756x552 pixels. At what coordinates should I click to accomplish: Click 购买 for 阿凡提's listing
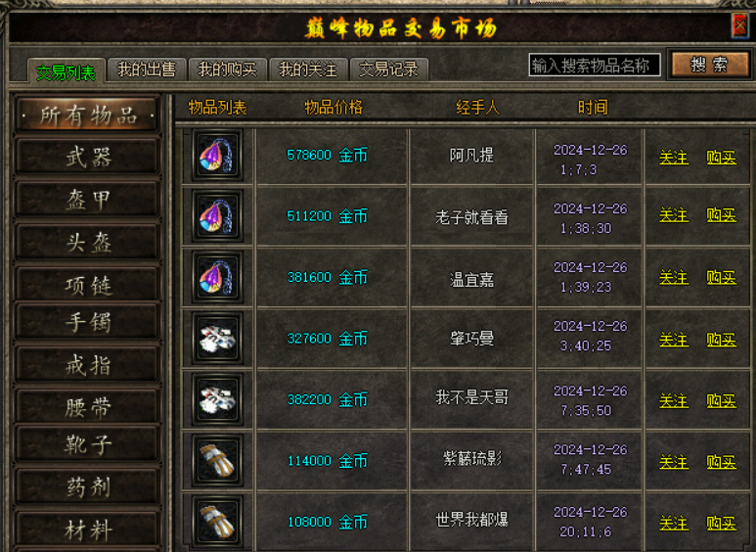click(722, 157)
